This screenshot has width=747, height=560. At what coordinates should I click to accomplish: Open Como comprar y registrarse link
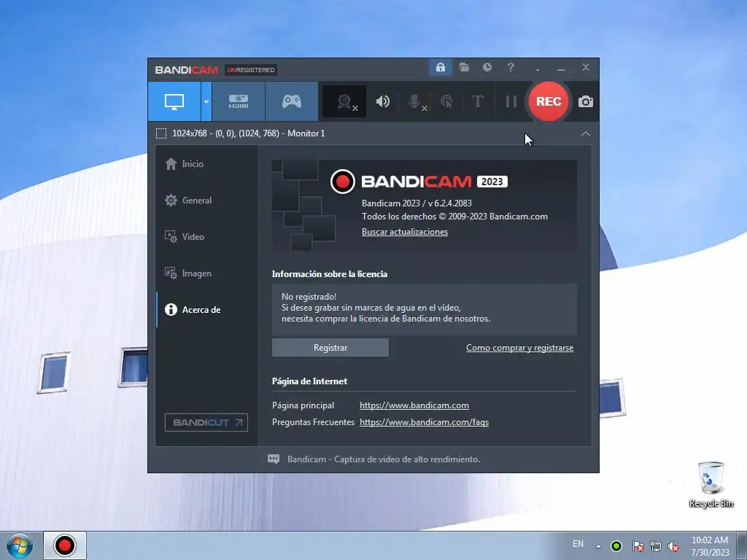tap(519, 348)
